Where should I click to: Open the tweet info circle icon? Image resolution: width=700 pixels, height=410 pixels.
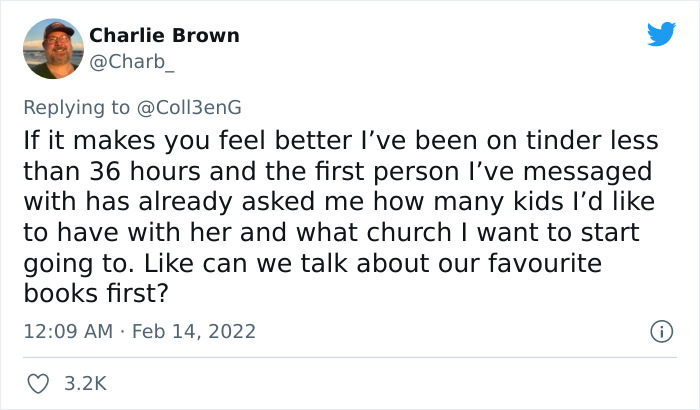pyautogui.click(x=658, y=330)
